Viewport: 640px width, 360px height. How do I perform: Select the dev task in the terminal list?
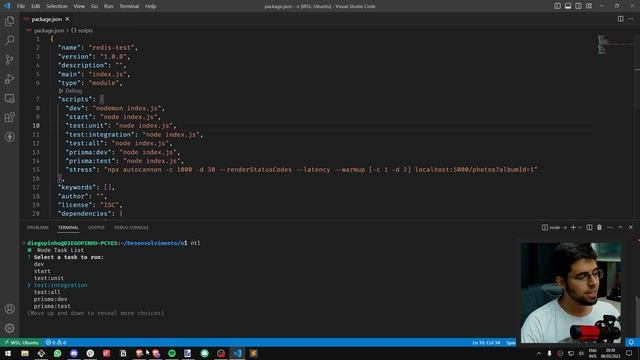tap(39, 264)
